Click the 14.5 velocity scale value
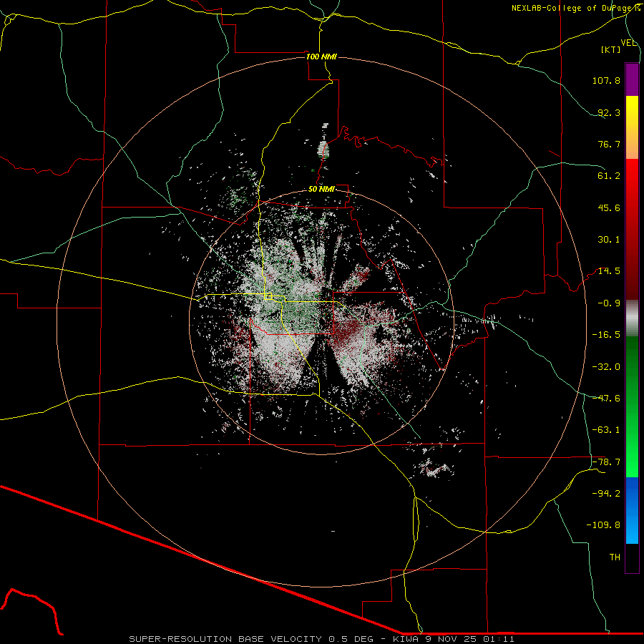The height and width of the screenshot is (644, 644). pos(609,271)
